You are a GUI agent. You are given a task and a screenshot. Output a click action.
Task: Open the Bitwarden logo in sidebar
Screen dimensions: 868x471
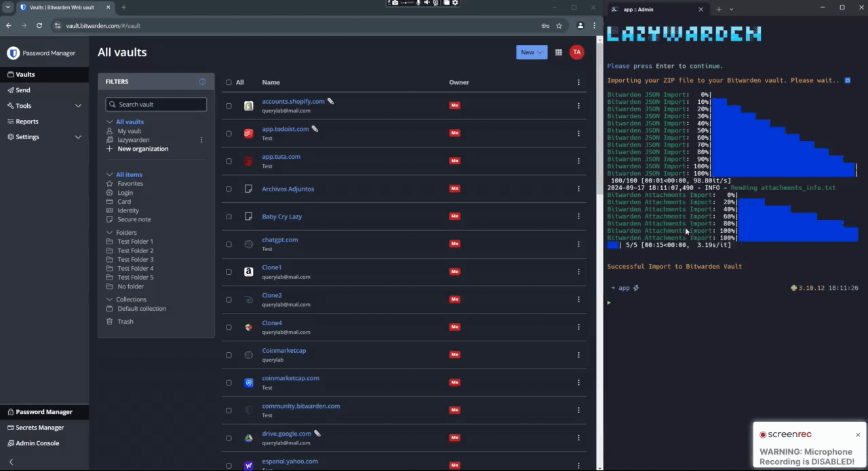(14, 53)
